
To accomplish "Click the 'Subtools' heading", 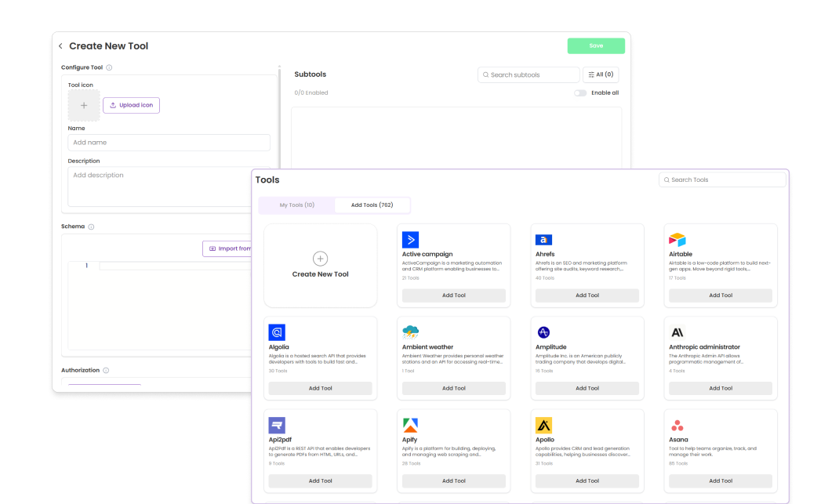I will [311, 74].
